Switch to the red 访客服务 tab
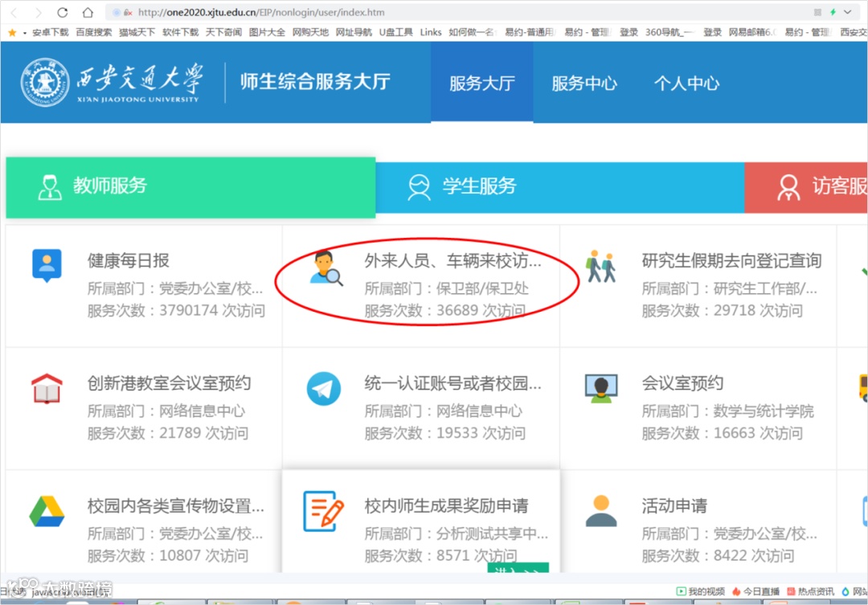868x605 pixels. [x=806, y=187]
